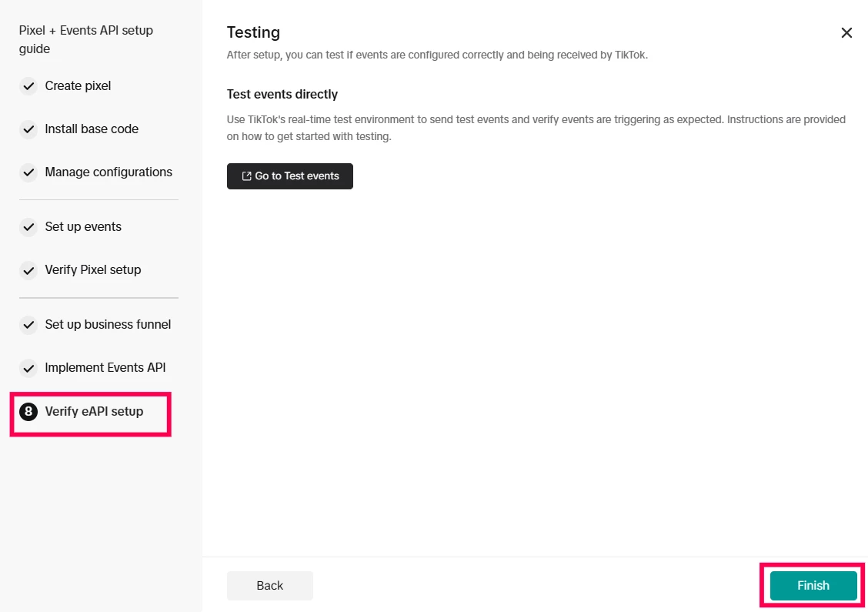The image size is (868, 612).
Task: Select the checkmark icon for Set up business funnel
Action: tap(28, 325)
